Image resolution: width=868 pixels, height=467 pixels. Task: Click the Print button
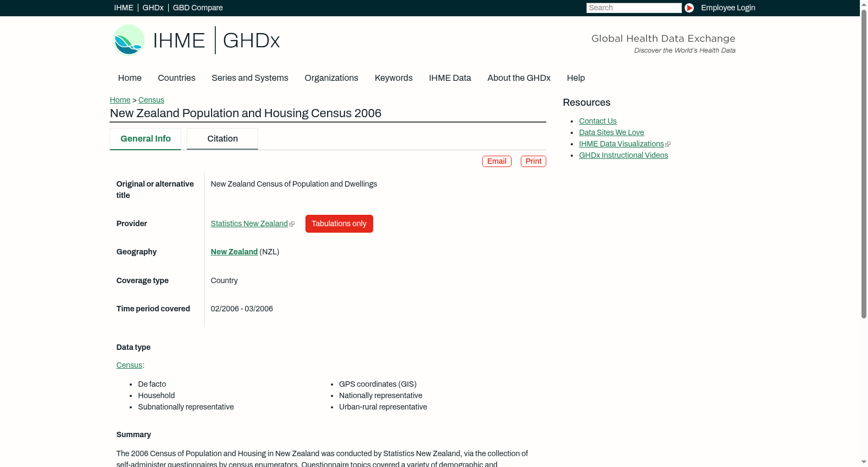tap(533, 161)
